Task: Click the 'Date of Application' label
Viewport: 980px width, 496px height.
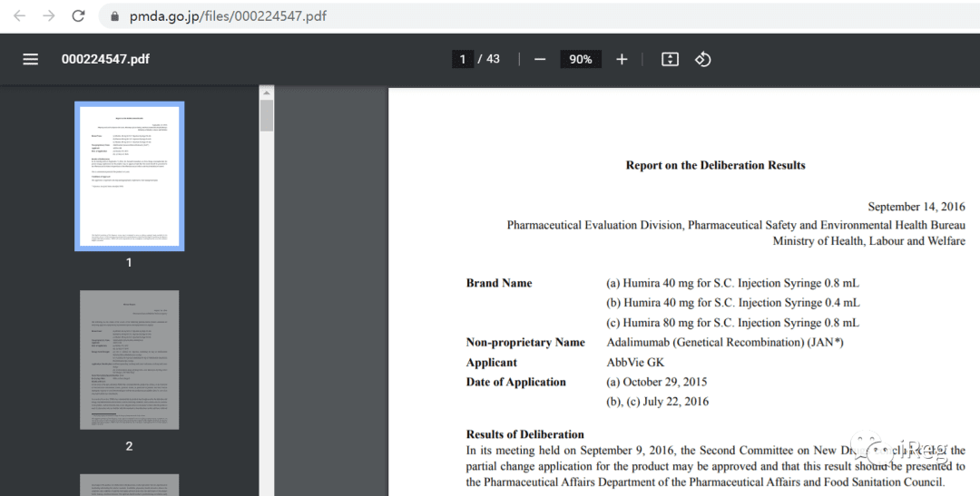Action: point(516,382)
